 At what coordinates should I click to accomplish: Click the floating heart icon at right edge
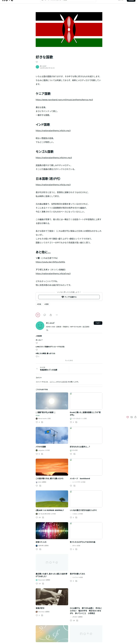coord(127,417)
